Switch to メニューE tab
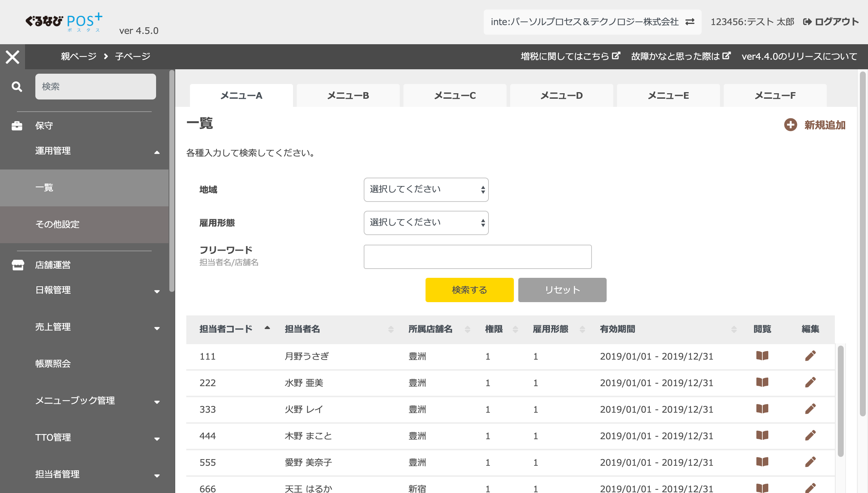Viewport: 868px width, 493px height. [668, 95]
